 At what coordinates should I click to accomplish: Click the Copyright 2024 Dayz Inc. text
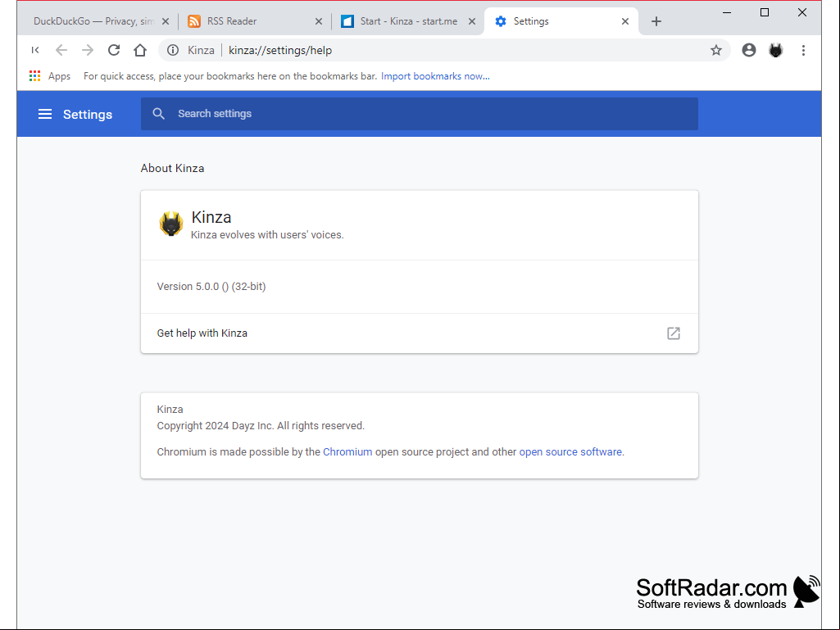tap(261, 426)
